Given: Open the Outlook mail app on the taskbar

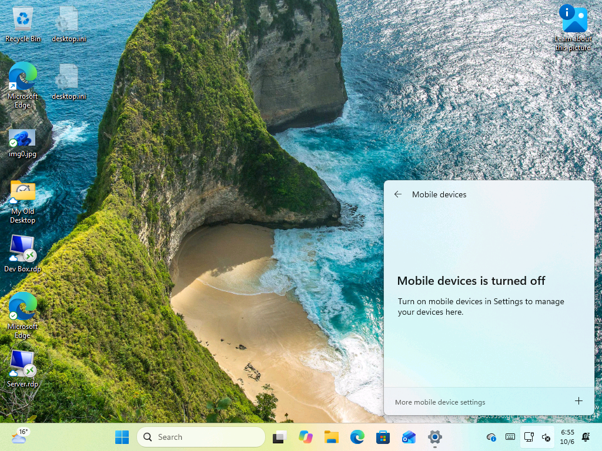Looking at the screenshot, I should click(x=409, y=437).
